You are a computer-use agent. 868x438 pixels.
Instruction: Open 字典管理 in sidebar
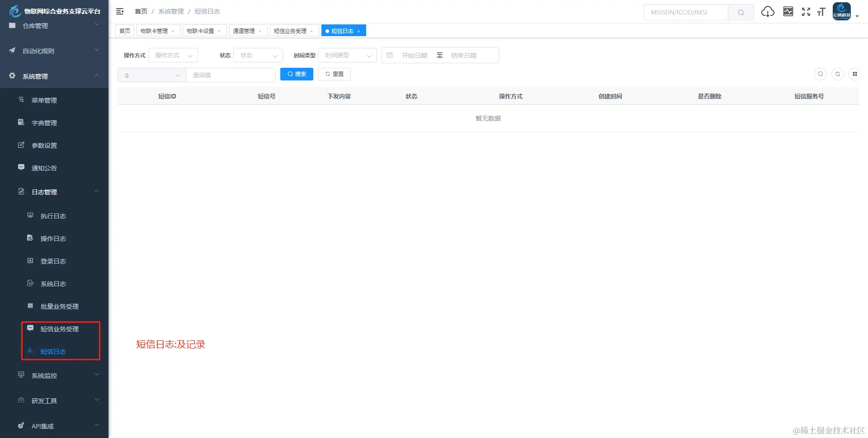tap(44, 122)
